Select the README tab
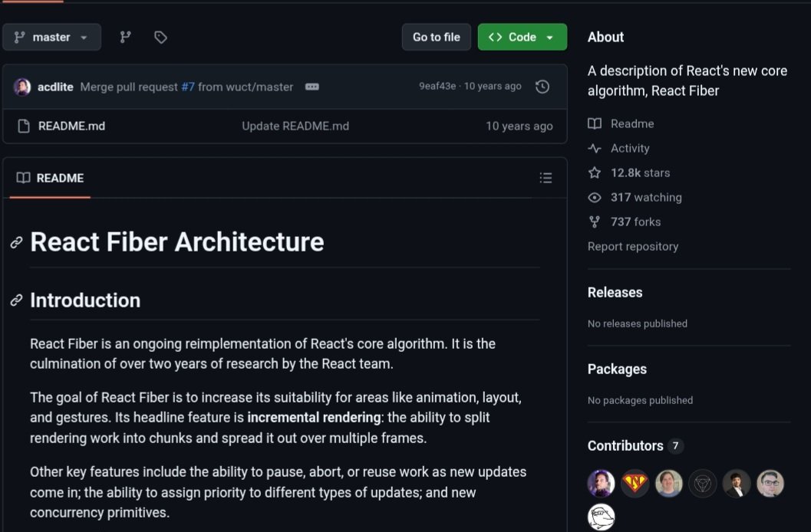Viewport: 811px width, 532px height. click(x=50, y=178)
